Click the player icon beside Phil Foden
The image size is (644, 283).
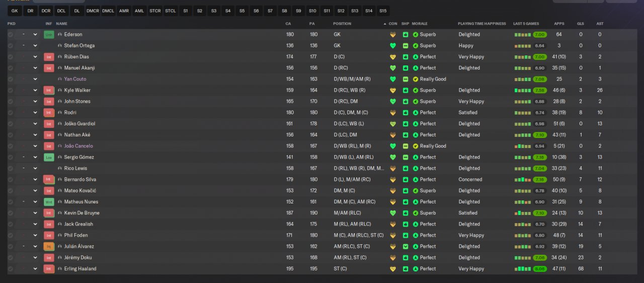(x=60, y=235)
